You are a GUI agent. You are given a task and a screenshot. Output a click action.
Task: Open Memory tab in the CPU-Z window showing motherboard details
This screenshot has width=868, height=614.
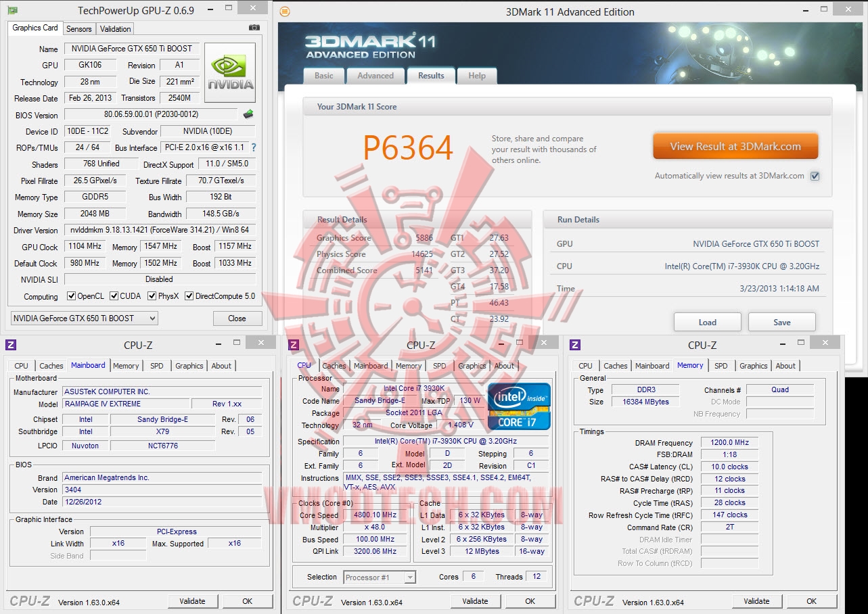pos(126,366)
